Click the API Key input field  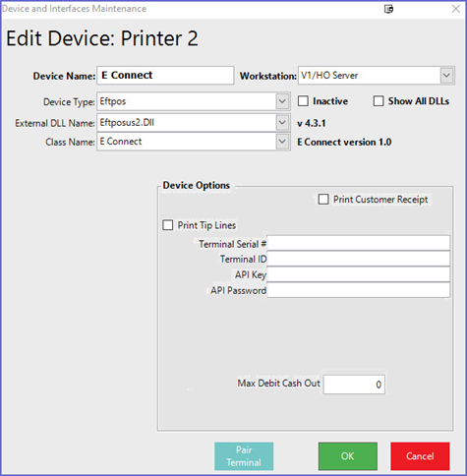(x=359, y=274)
